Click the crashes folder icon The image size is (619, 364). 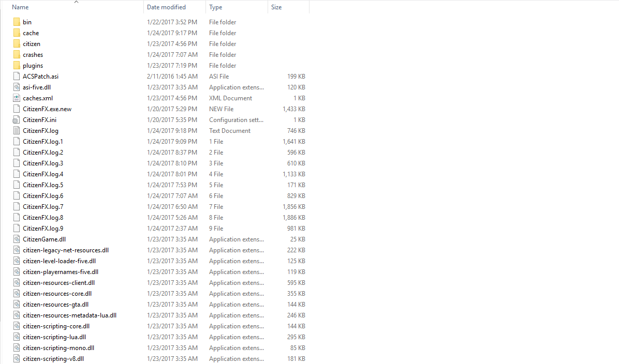tap(17, 54)
